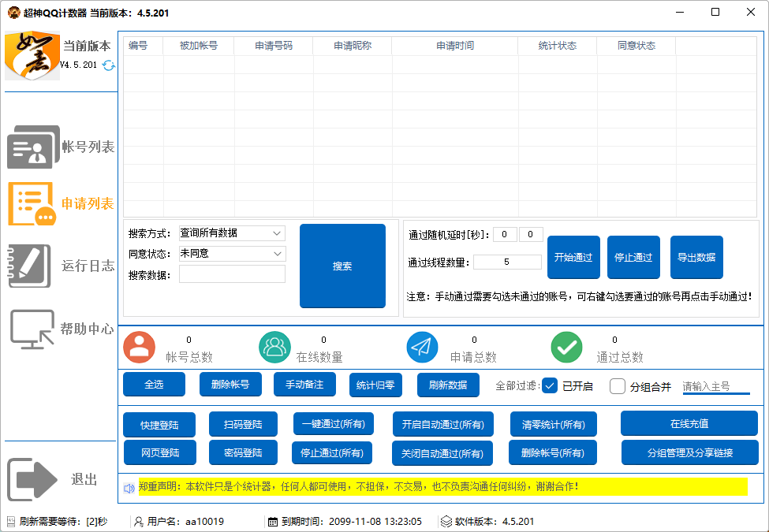Screen dimensions: 769x532
Task: Export data with 导出数据
Action: 696,257
